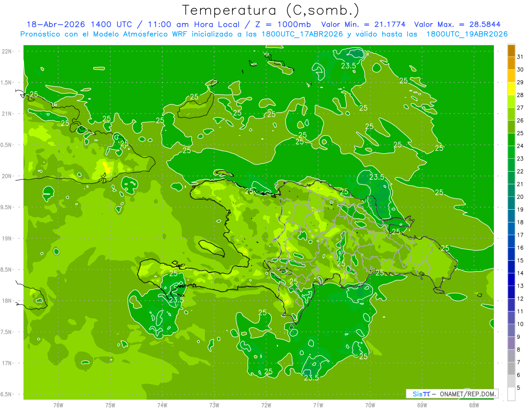532x411 pixels.
Task: Select the yellow 28 degree legend swatch
Action: pos(511,89)
